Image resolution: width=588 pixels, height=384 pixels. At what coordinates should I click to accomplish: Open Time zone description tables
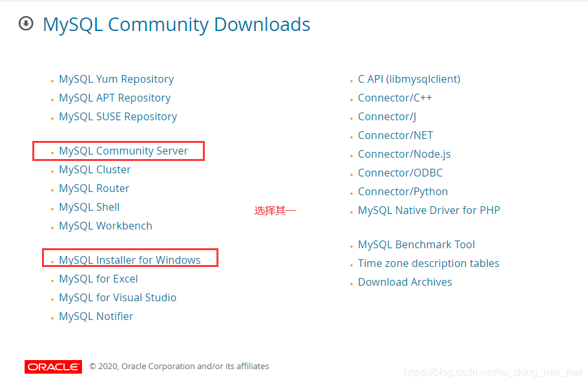pos(428,263)
